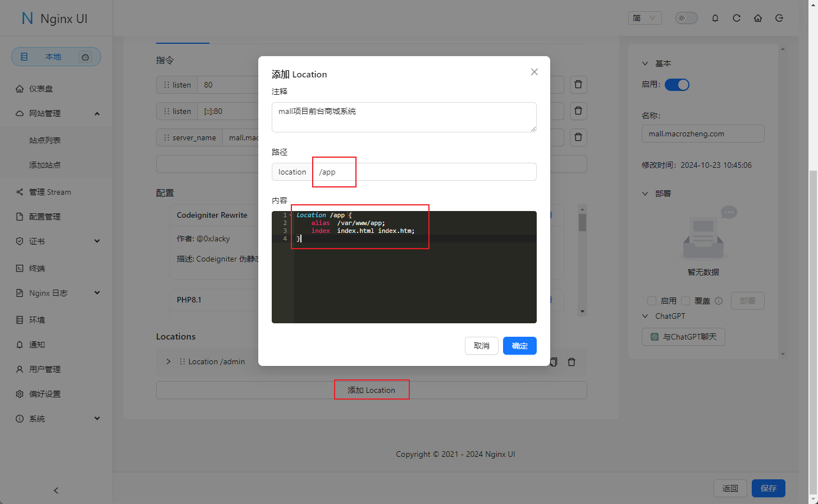Open 仪表盘 dashboard in sidebar
The image size is (818, 504).
(41, 89)
